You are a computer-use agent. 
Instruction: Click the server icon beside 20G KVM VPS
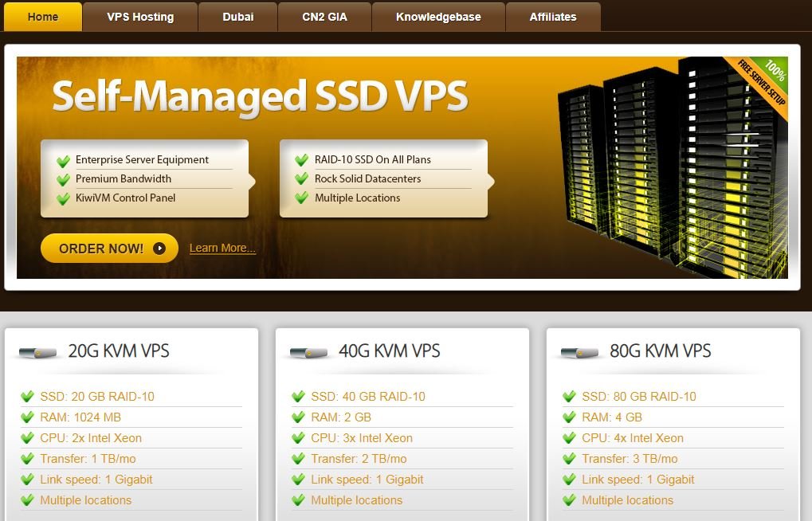point(37,352)
